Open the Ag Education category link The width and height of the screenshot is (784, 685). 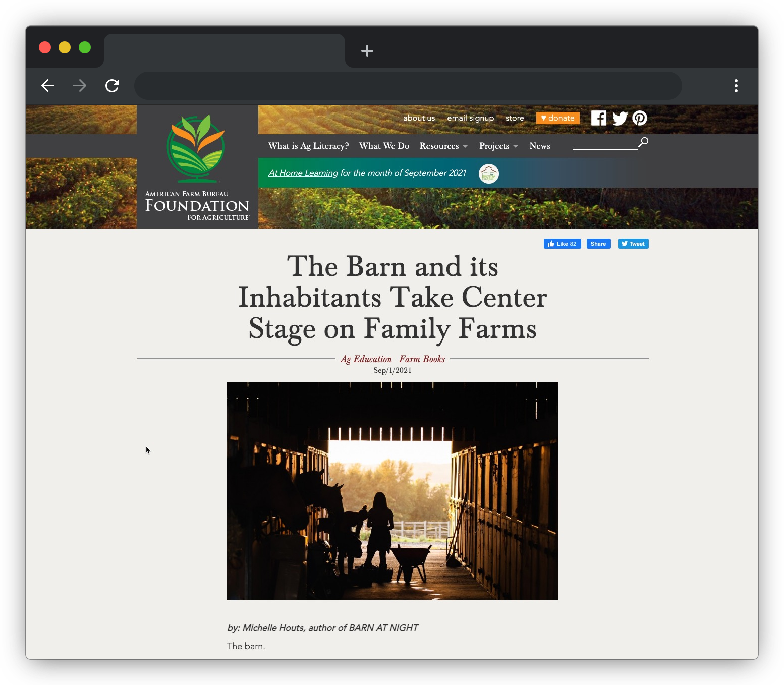point(366,359)
